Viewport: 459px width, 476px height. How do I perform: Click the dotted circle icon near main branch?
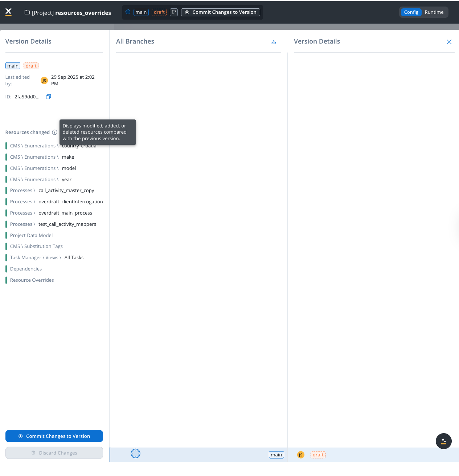pos(135,453)
